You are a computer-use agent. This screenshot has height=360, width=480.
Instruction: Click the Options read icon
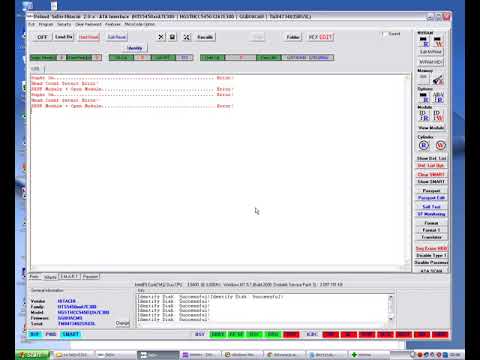click(x=424, y=98)
